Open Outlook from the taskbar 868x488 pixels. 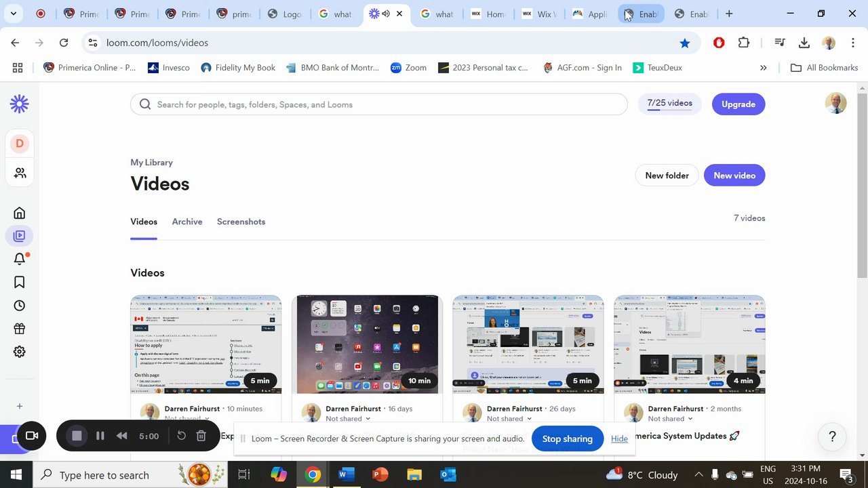[448, 475]
